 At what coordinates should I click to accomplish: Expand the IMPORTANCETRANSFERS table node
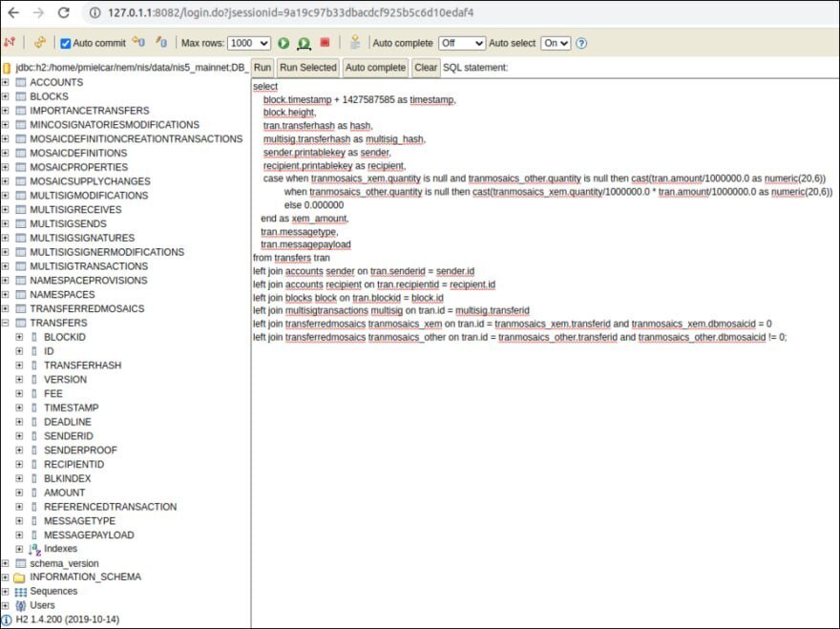[6, 111]
